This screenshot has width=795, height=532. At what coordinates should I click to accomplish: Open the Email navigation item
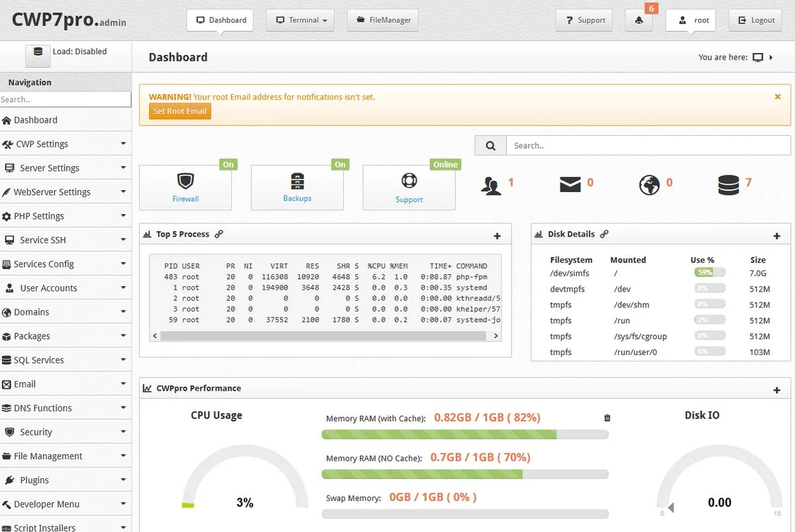coord(66,384)
